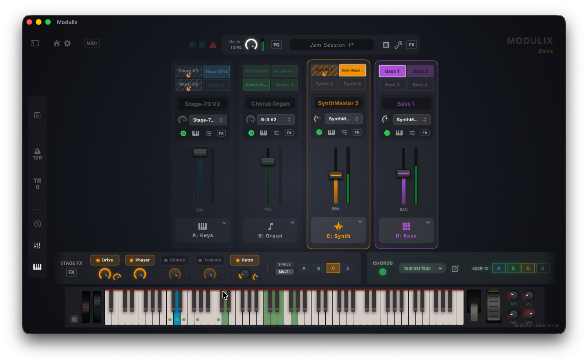Open Bass channel SynthM... instrument dropdown
588x364 pixels.
coord(412,120)
